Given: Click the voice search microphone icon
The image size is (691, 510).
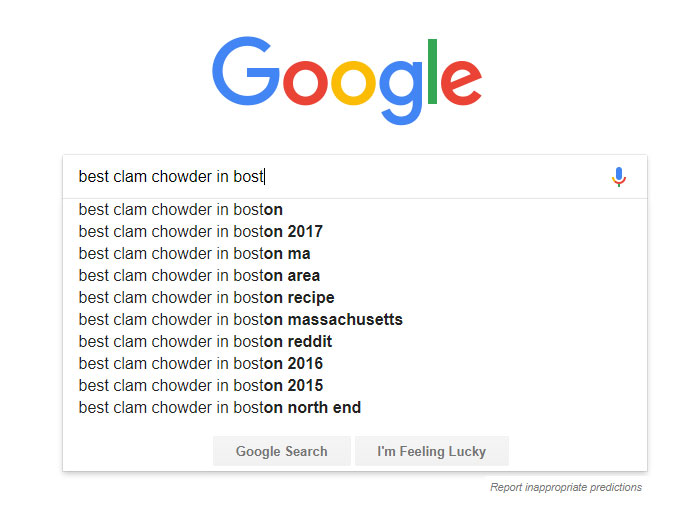Looking at the screenshot, I should [x=619, y=177].
